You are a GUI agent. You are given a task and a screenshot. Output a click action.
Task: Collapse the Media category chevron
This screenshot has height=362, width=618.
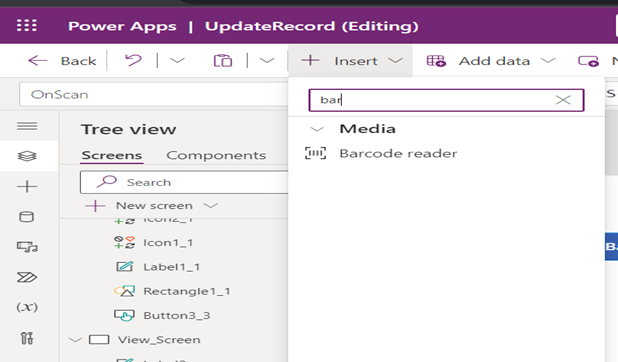[317, 129]
